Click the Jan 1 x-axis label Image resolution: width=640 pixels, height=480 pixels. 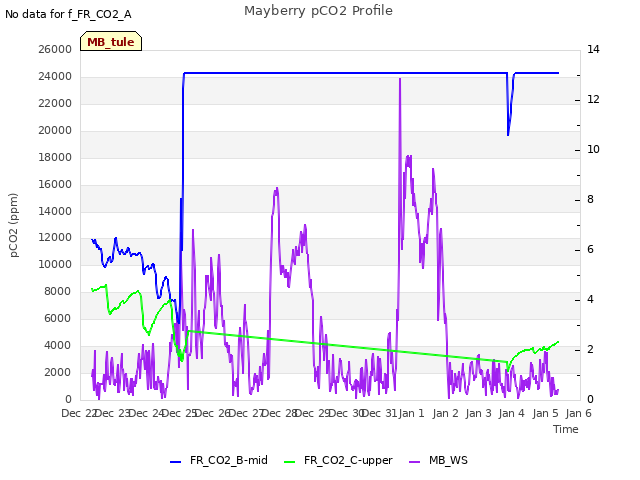click(x=411, y=413)
